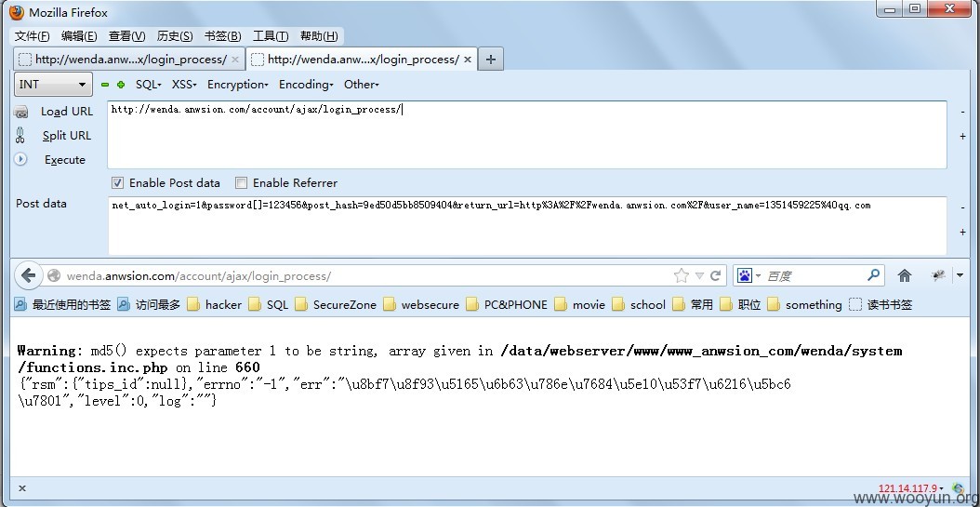This screenshot has width=980, height=507.
Task: Switch to the first login_process tab
Action: (x=129, y=60)
